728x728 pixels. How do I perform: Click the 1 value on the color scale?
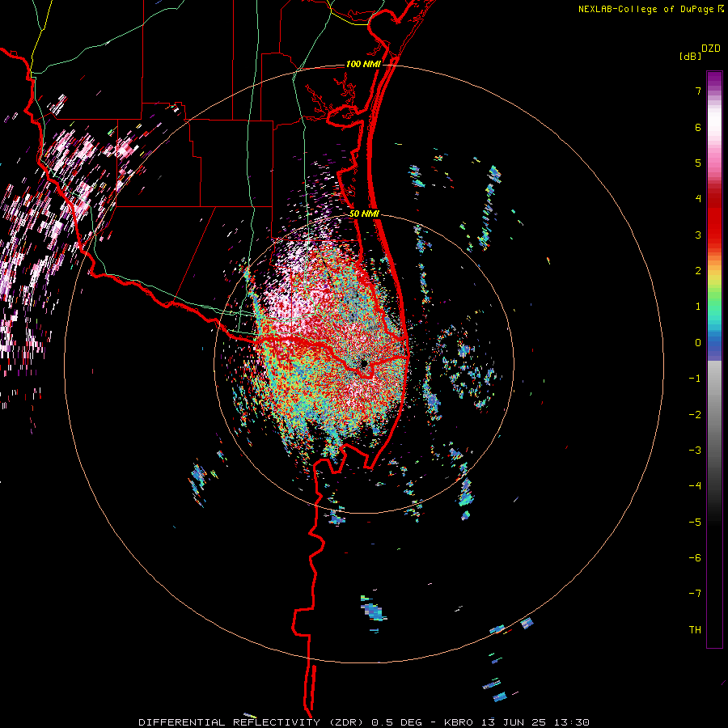(698, 307)
